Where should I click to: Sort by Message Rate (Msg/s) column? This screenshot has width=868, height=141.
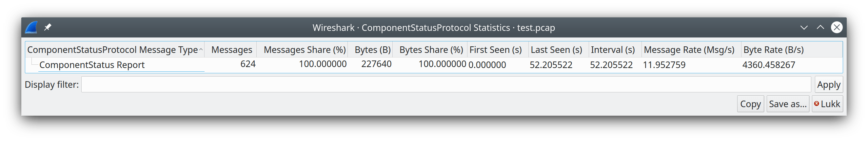[689, 50]
